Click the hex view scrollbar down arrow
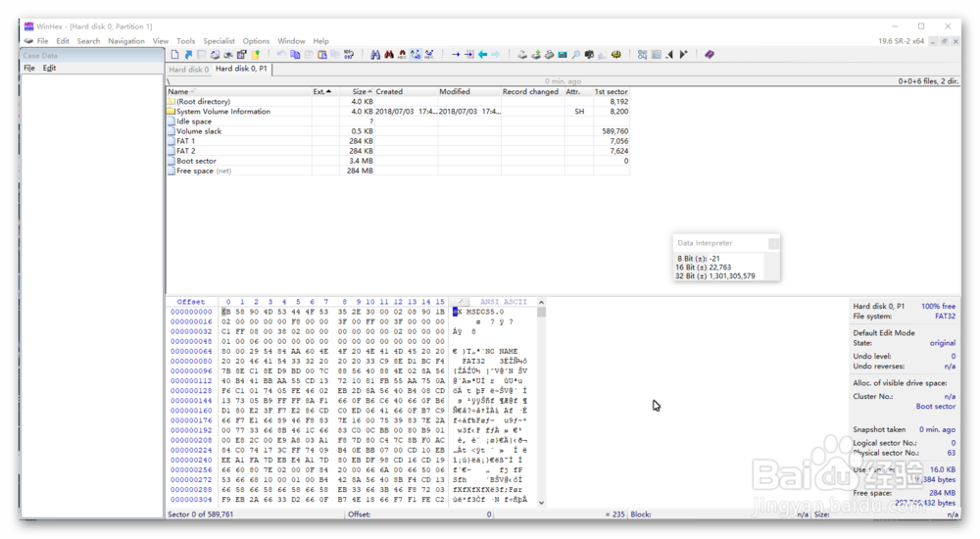Image resolution: width=980 pixels, height=539 pixels. tap(541, 502)
